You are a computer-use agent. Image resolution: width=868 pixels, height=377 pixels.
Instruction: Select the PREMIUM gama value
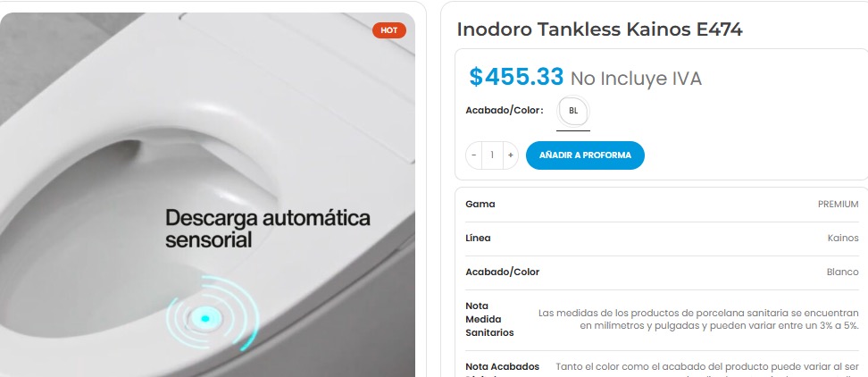point(839,205)
